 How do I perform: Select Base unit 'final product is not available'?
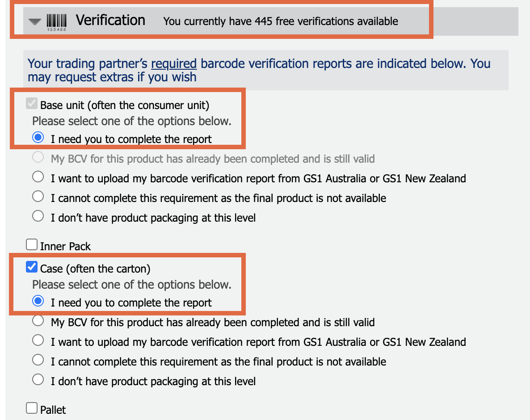click(38, 196)
